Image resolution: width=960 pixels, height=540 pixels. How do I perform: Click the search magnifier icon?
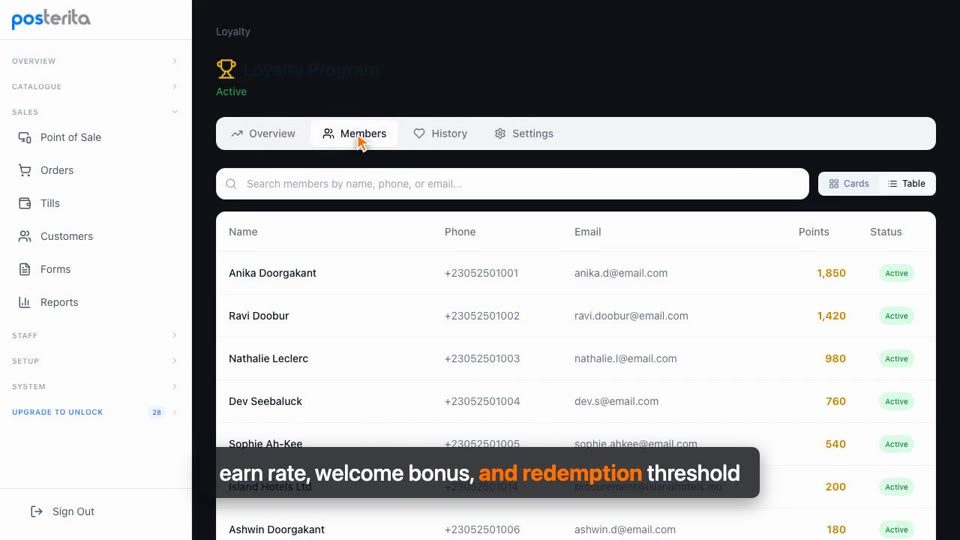(231, 184)
